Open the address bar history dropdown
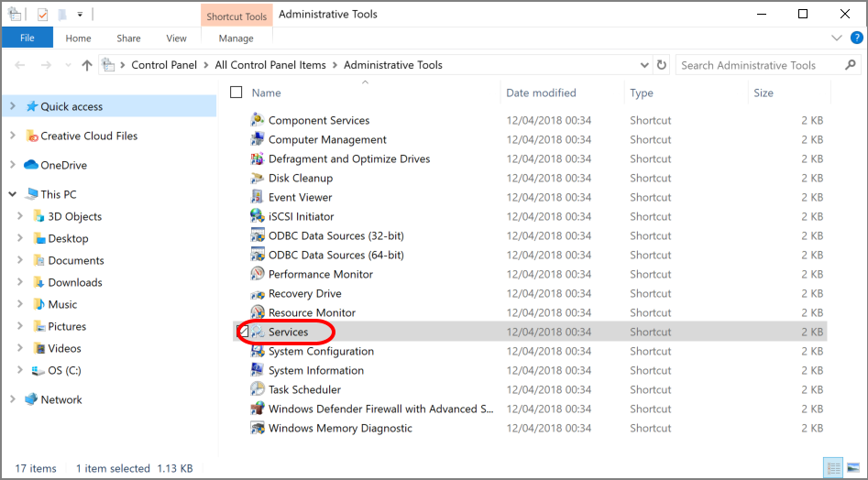This screenshot has width=868, height=480. pyautogui.click(x=644, y=65)
